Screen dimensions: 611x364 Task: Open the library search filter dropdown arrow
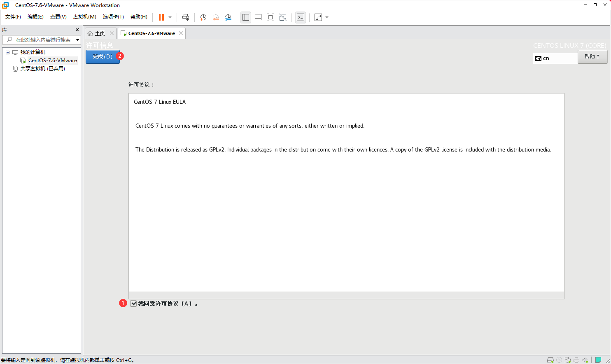77,40
